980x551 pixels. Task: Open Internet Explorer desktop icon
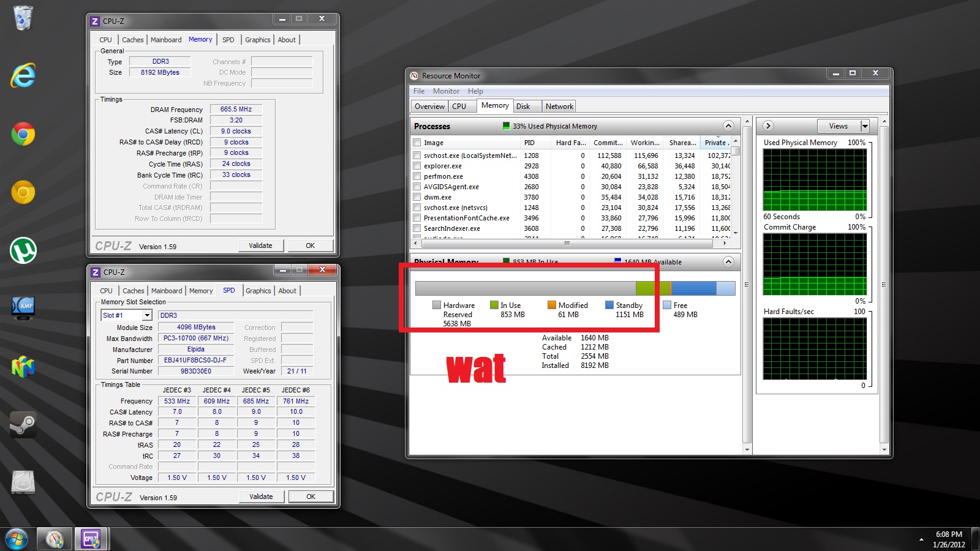tap(23, 75)
